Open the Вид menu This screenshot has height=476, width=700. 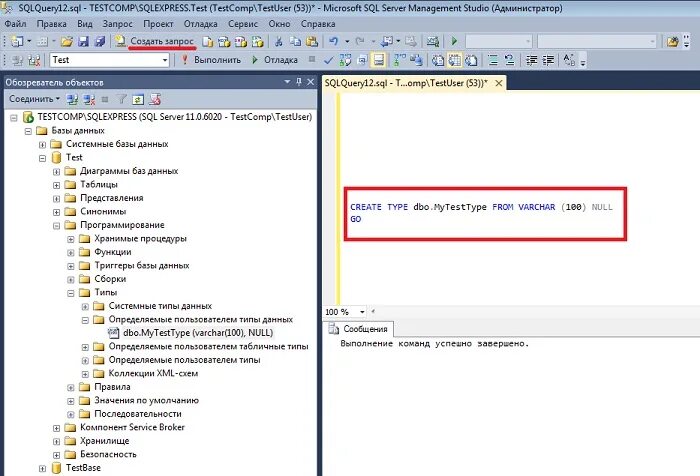click(x=84, y=24)
